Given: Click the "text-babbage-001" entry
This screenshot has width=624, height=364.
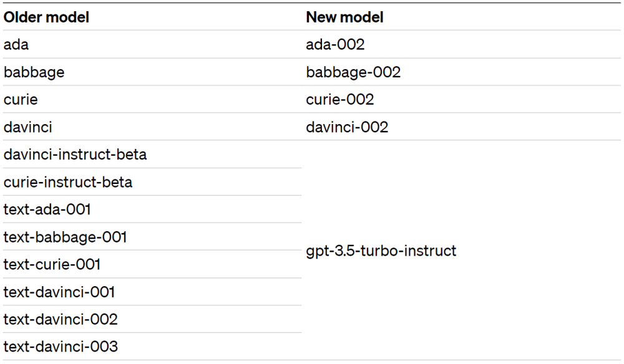Looking at the screenshot, I should [x=65, y=237].
